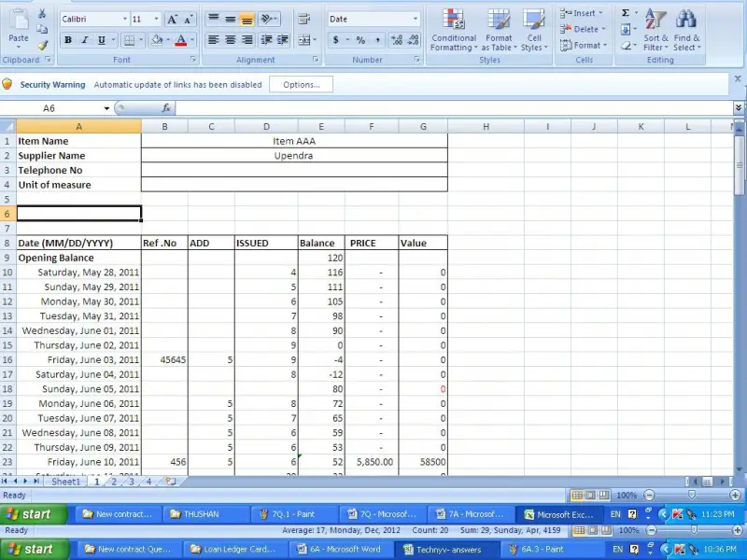Click the Wrap Text icon

[303, 19]
